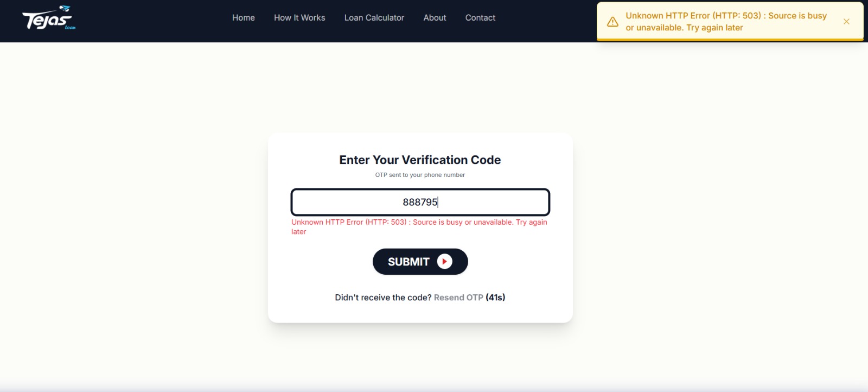Click the 'Enter Your Verification Code' heading
868x392 pixels.
click(420, 160)
